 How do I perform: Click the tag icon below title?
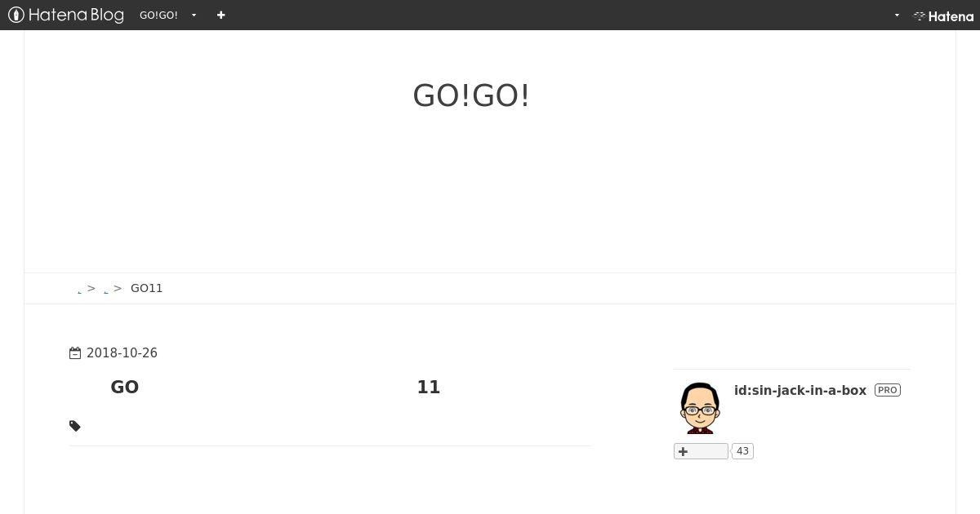[x=75, y=426]
